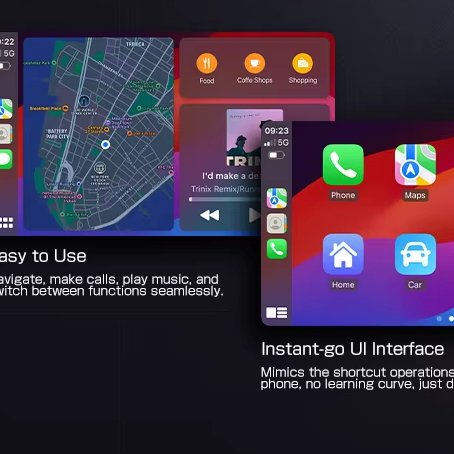Image resolution: width=454 pixels, height=454 pixels.
Task: Select the album art thumbnail
Action: [255, 137]
